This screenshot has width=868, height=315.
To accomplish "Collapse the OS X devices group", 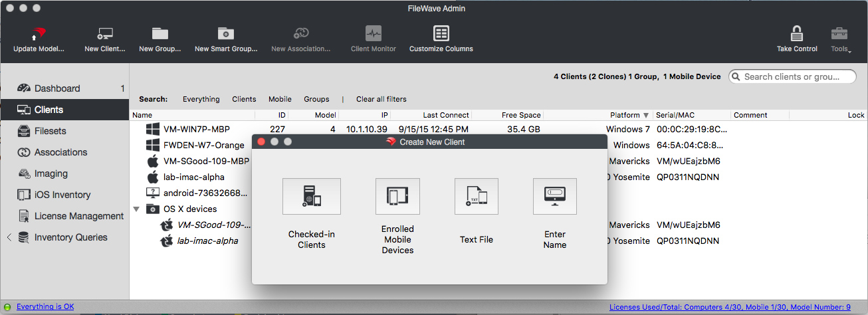I will 137,209.
